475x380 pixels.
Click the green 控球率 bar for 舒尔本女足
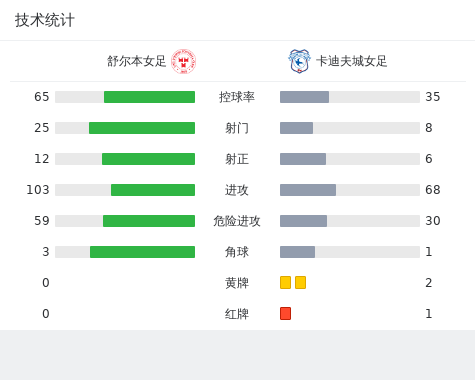149,97
